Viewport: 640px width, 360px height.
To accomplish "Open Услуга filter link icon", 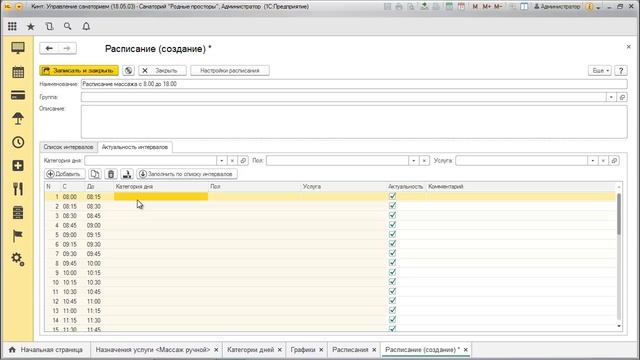I will click(x=614, y=161).
